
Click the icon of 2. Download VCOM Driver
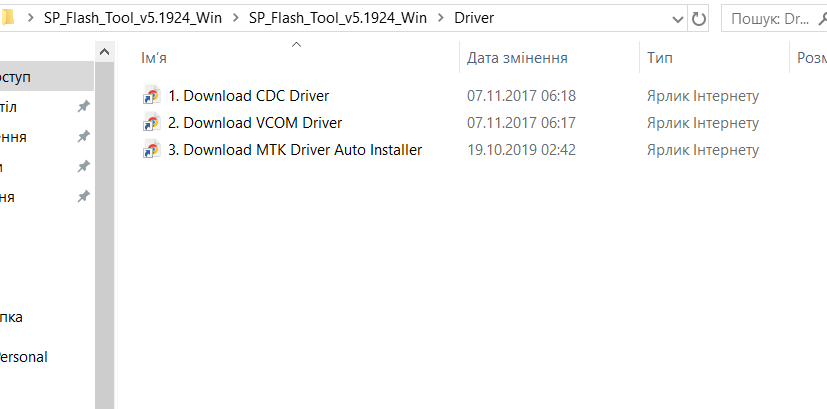151,123
